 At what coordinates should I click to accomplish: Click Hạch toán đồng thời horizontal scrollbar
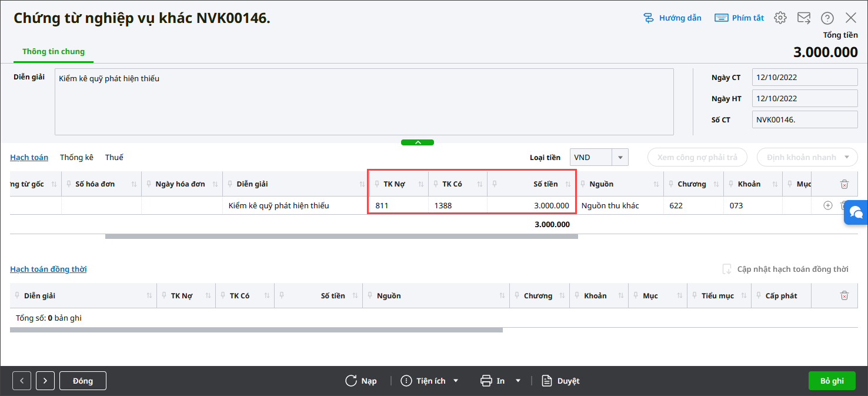[256, 330]
